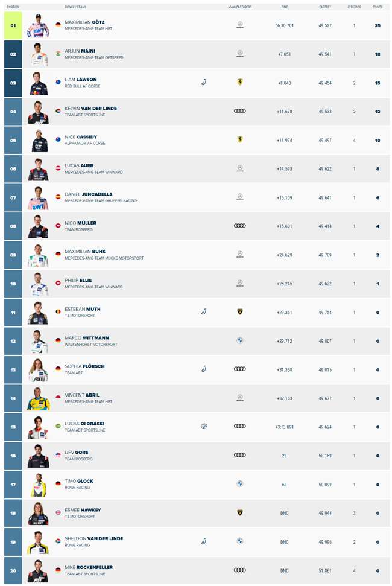
Task: Click BMW logo in Marco Wittmann's row
Action: [239, 340]
